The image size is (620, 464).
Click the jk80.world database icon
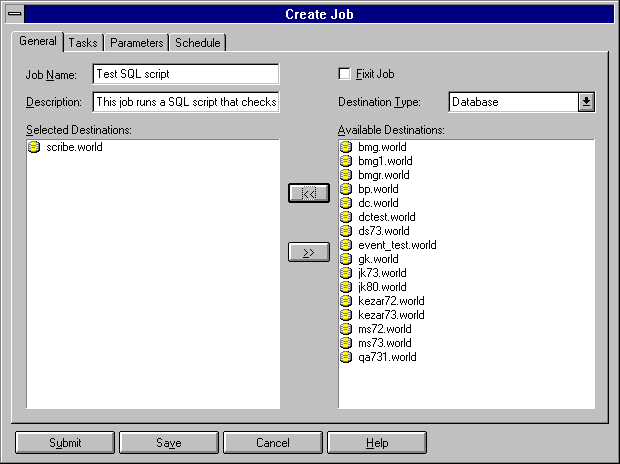pos(347,287)
